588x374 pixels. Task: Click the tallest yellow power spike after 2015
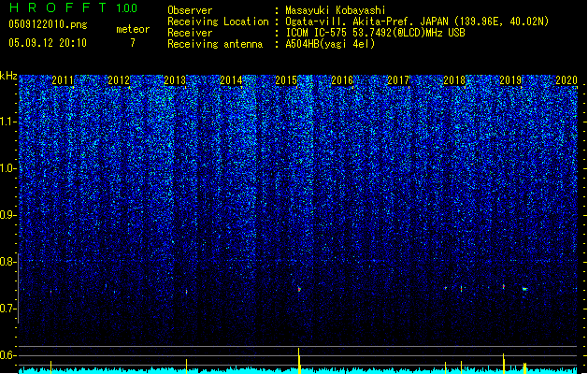(x=299, y=361)
